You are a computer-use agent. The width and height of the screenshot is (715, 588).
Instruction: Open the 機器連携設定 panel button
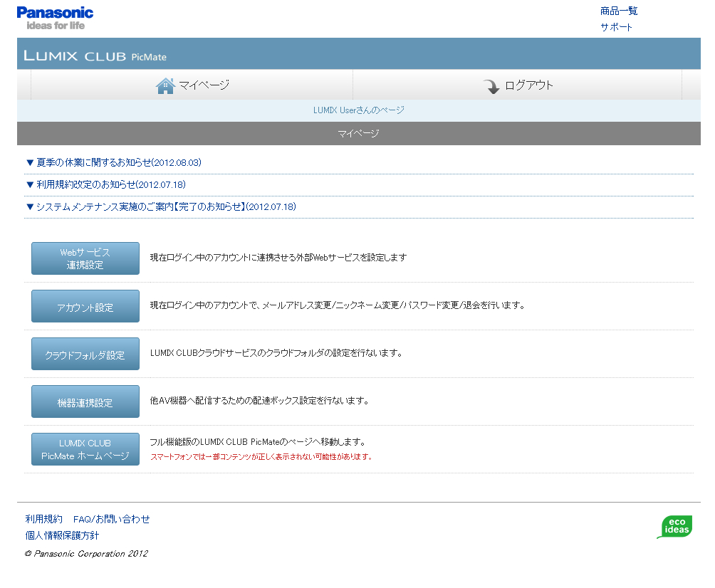pos(85,401)
